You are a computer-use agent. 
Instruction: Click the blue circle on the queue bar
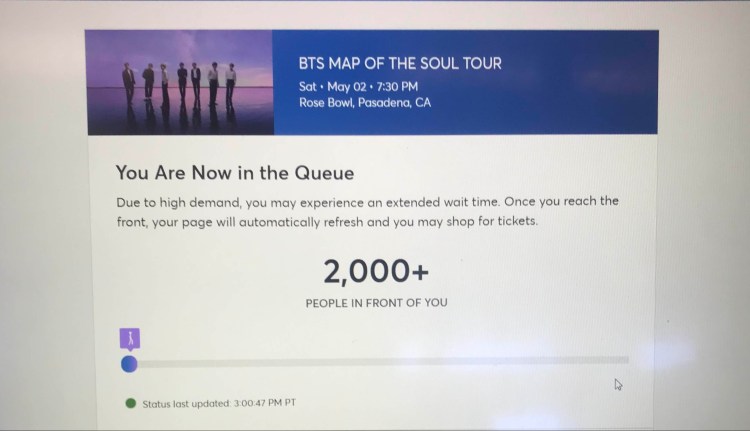(x=129, y=364)
